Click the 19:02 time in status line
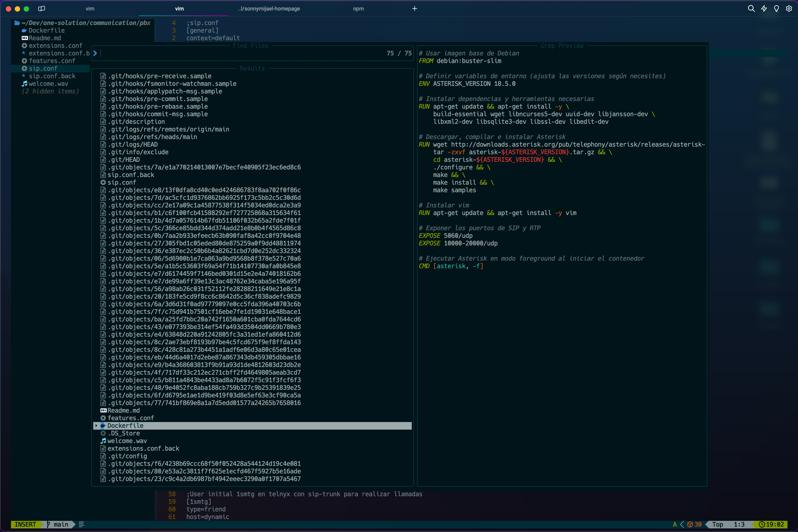The image size is (798, 532). tap(775, 524)
